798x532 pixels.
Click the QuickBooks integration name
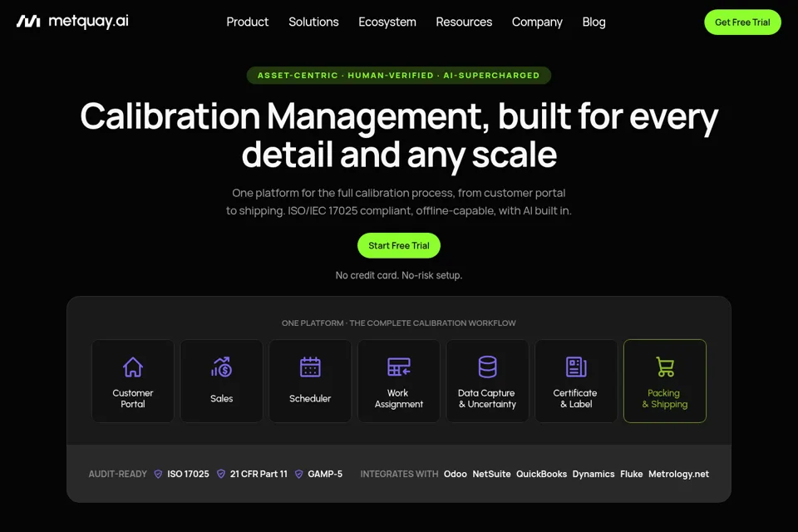tap(541, 474)
